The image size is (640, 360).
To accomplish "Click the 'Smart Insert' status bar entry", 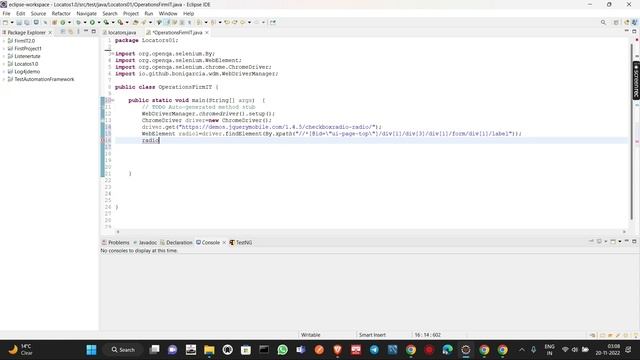I will pyautogui.click(x=372, y=335).
